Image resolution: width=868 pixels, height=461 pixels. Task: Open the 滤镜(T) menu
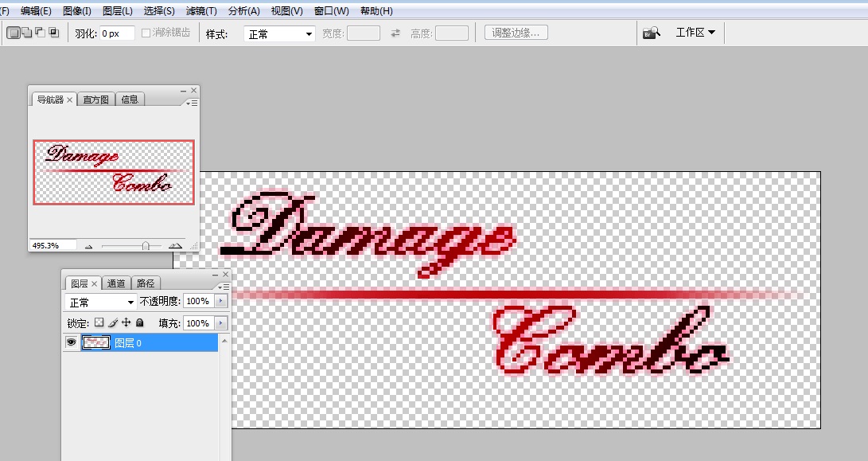(x=201, y=11)
